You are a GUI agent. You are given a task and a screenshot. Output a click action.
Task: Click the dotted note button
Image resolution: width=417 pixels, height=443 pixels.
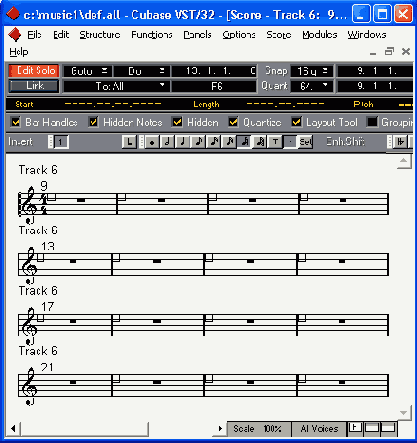pyautogui.click(x=290, y=142)
